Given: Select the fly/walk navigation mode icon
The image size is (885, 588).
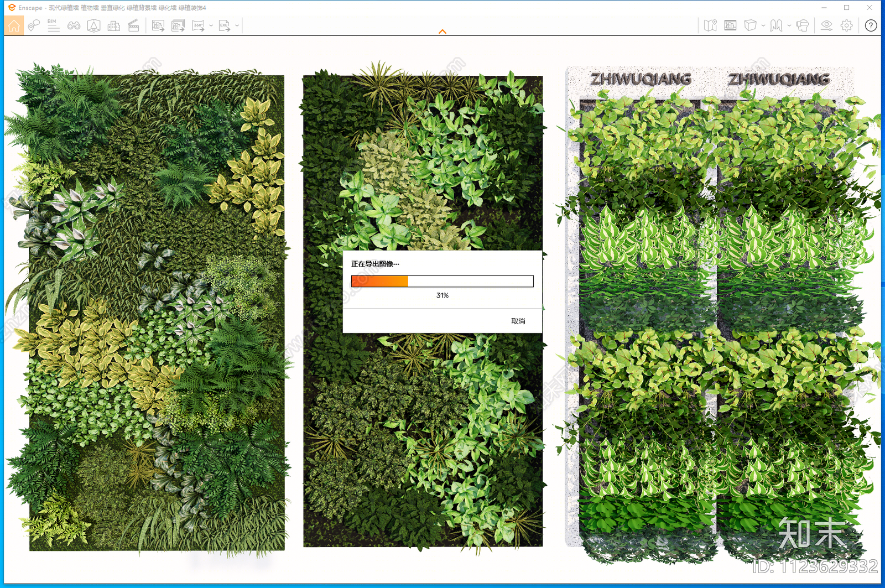Looking at the screenshot, I should (776, 25).
